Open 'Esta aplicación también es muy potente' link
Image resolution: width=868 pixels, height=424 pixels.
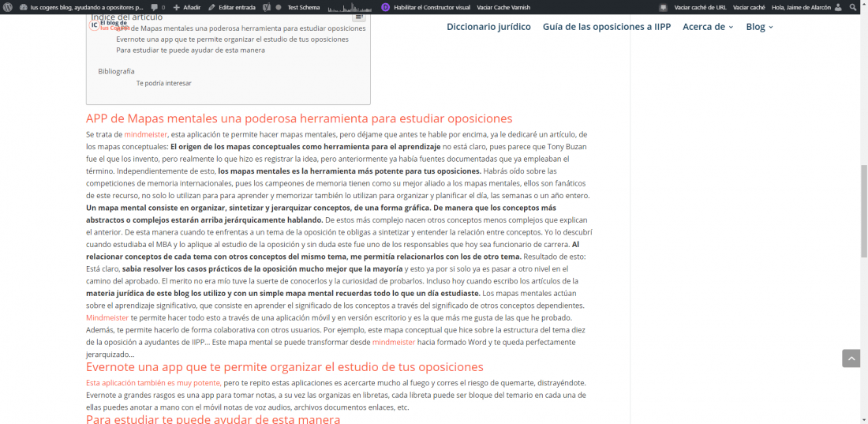pyautogui.click(x=154, y=383)
